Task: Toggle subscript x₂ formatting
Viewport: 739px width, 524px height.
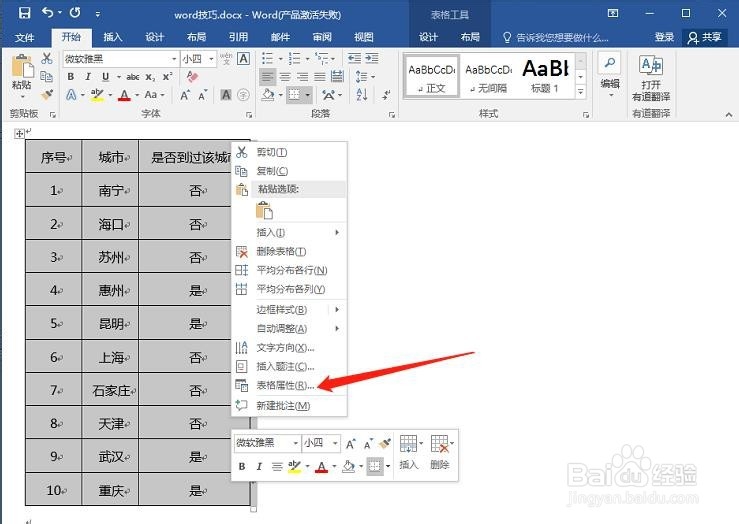Action: pyautogui.click(x=150, y=77)
